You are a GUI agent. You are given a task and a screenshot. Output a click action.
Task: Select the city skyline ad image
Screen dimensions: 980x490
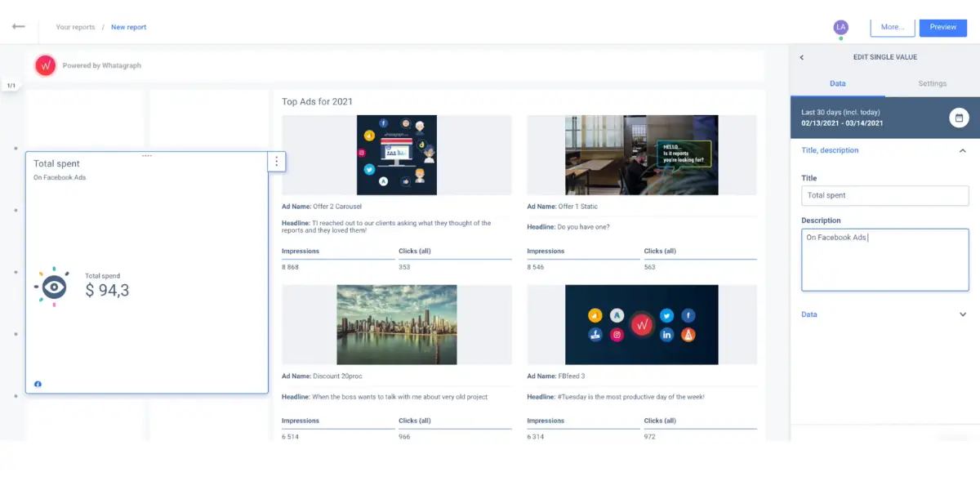[x=397, y=324]
